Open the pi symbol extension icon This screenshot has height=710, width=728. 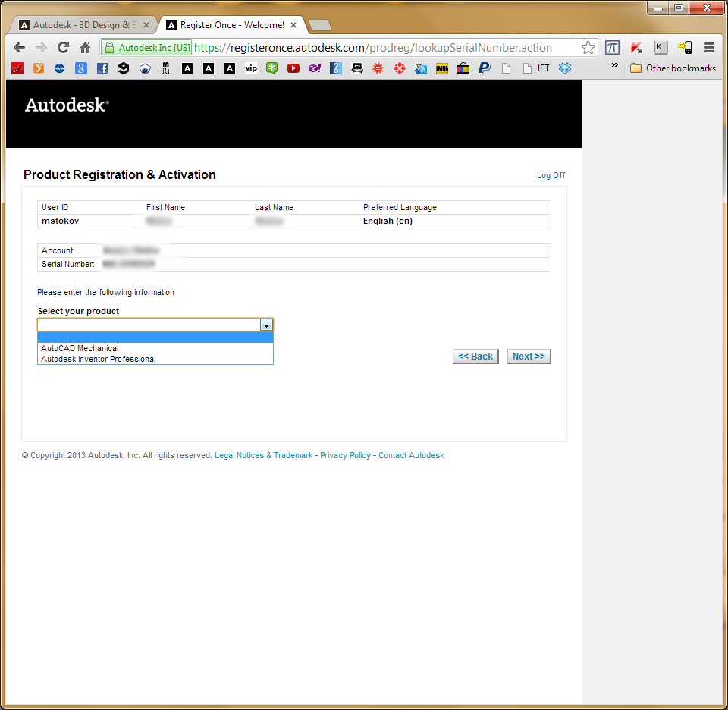pos(612,47)
